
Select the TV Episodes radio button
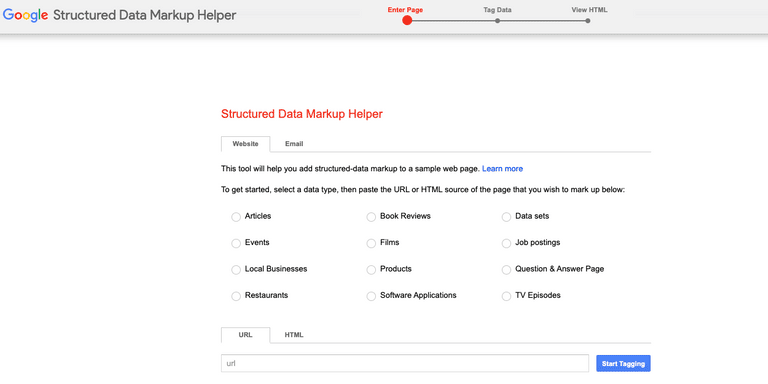(x=506, y=296)
